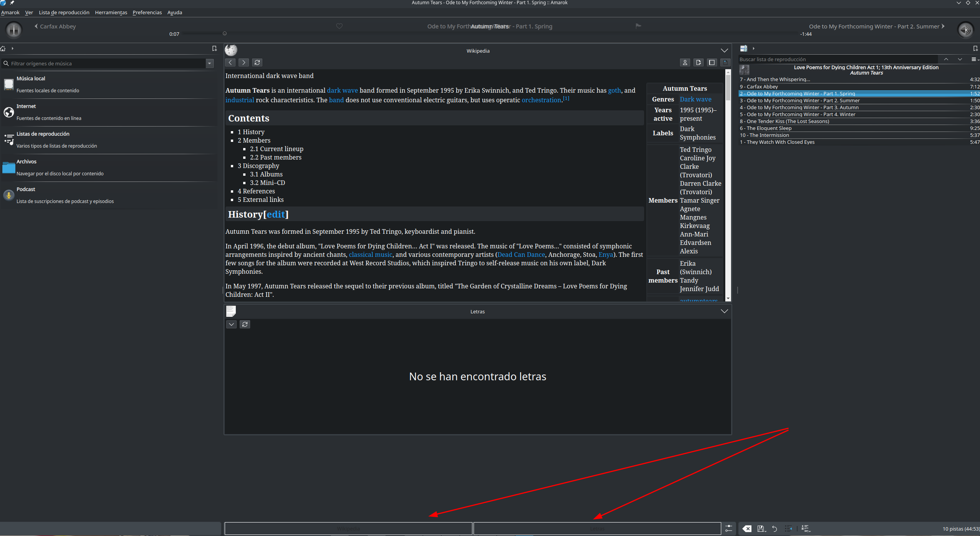Open the Lista de reproducción menu
The width and height of the screenshot is (980, 536).
64,12
